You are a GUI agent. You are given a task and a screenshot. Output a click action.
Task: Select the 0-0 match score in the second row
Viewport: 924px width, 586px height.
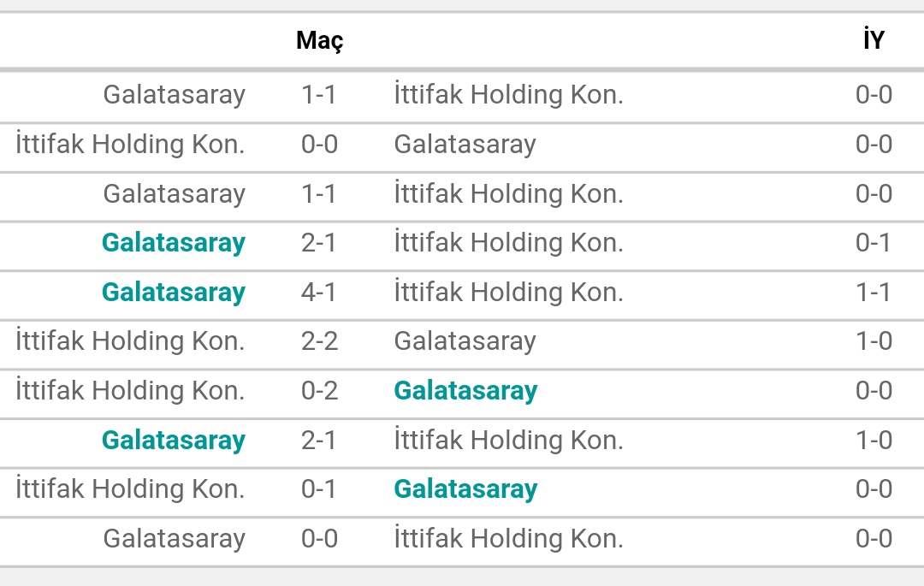(319, 144)
